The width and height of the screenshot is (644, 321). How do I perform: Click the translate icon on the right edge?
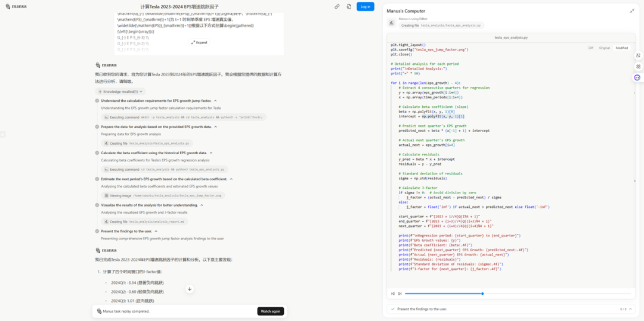[x=638, y=55]
